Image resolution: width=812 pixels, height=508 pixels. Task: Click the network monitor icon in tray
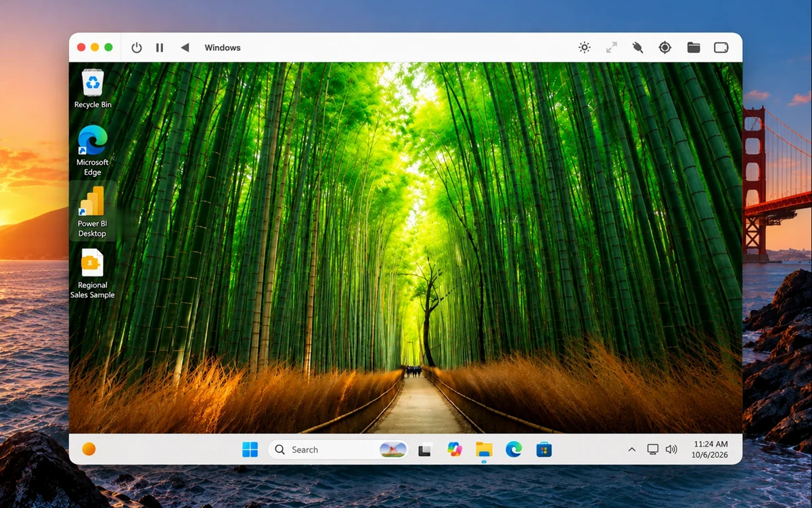652,450
